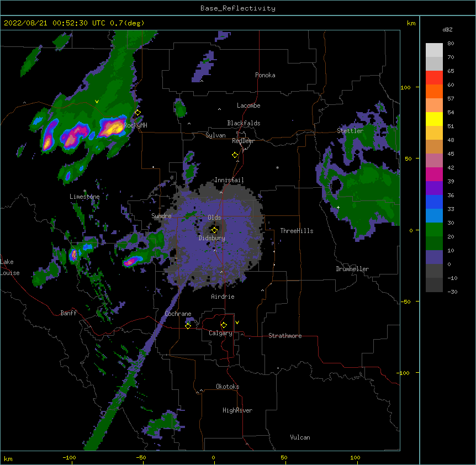Click the Sylvan label on map
The height and width of the screenshot is (465, 476).
pyautogui.click(x=215, y=135)
